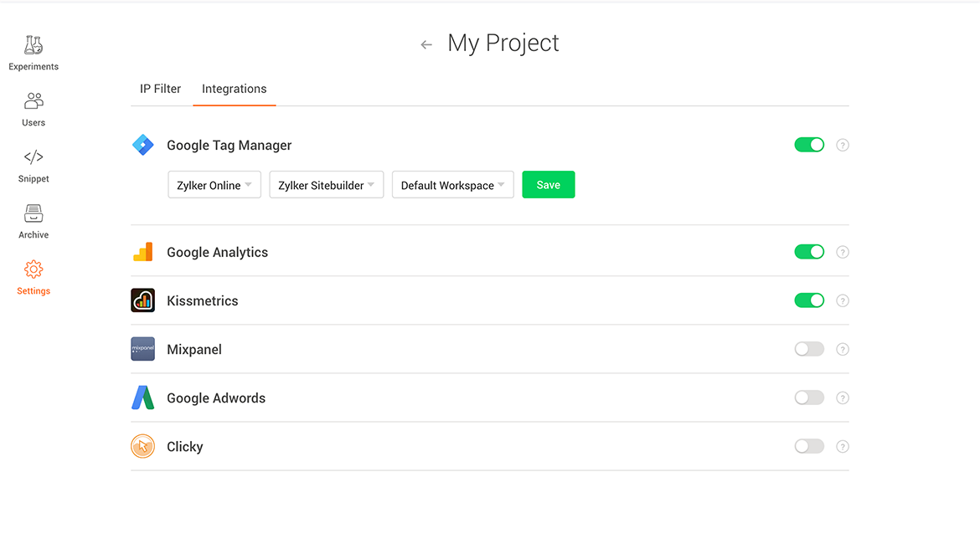Open the Zylker Online dropdown
The width and height of the screenshot is (980, 549).
tap(214, 185)
